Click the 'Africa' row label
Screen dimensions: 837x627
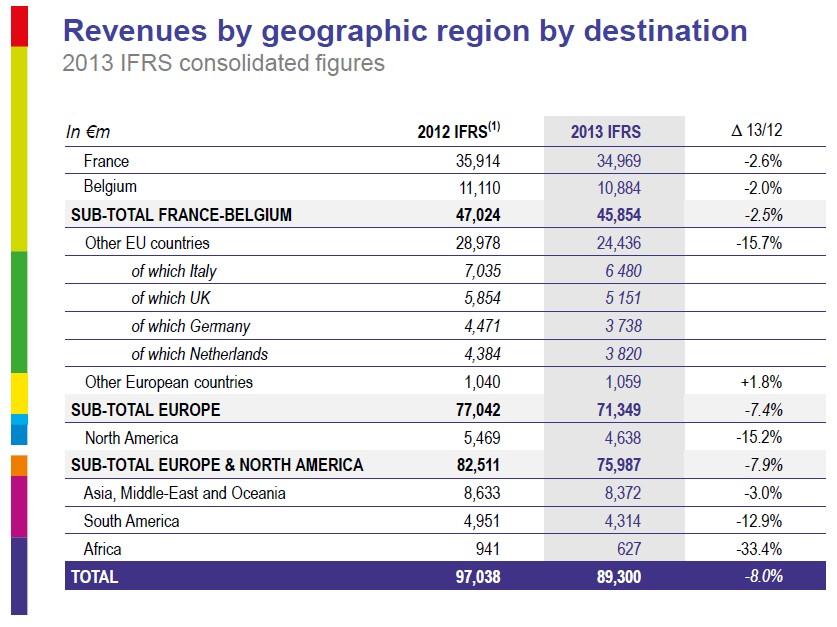coord(102,549)
